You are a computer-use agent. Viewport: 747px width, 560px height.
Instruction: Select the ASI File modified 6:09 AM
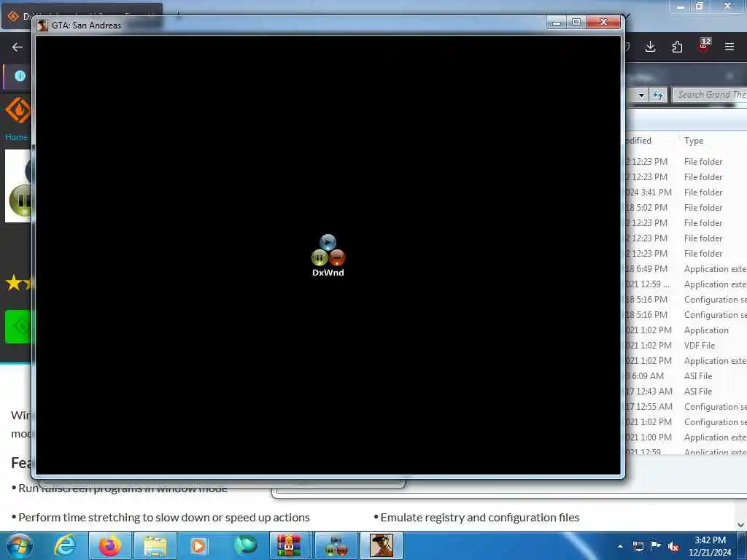[686, 376]
